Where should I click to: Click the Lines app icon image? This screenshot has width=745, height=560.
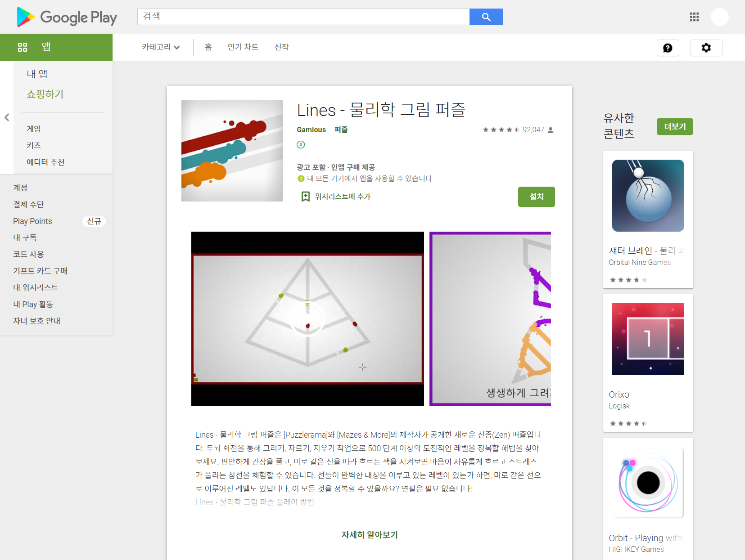(232, 151)
